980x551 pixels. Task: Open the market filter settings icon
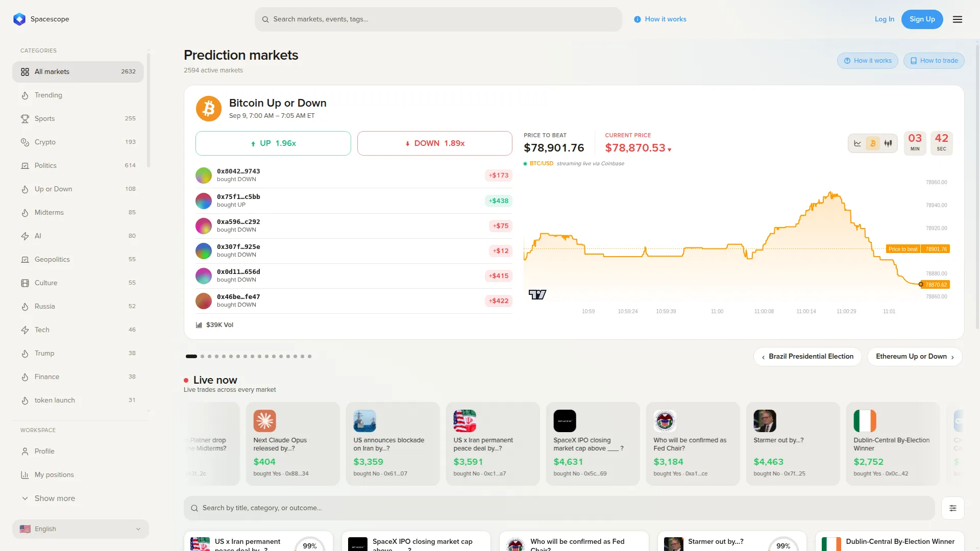[953, 508]
